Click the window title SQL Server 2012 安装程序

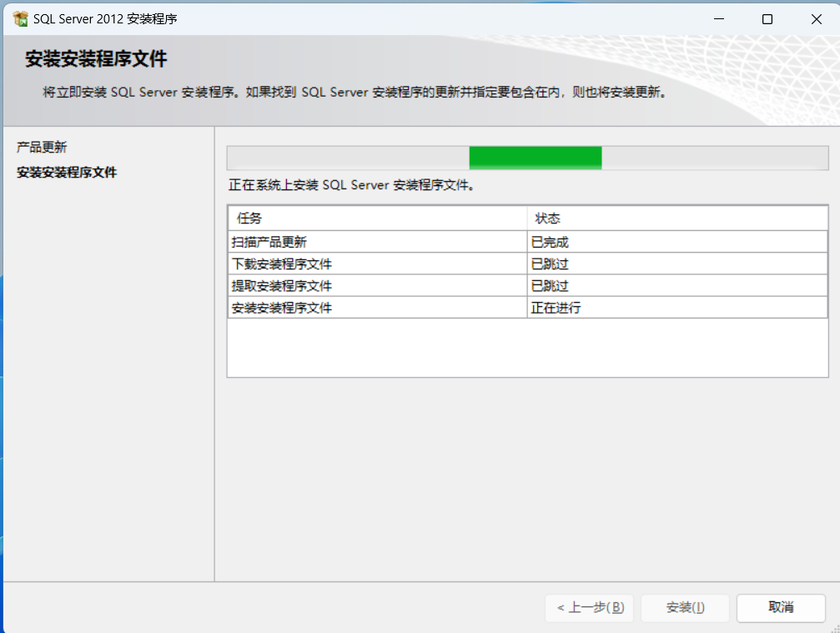tap(105, 19)
